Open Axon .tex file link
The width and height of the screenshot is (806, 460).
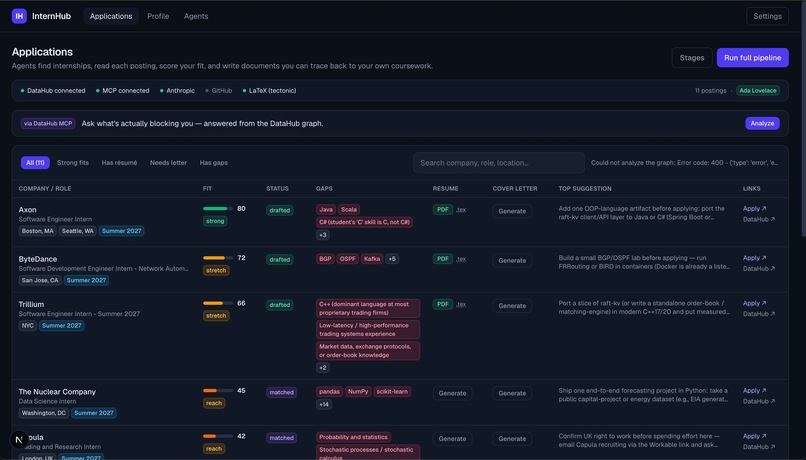(x=461, y=209)
